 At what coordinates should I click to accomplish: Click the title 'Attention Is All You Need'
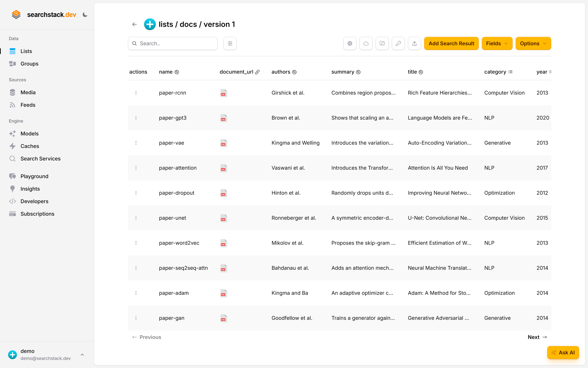click(438, 168)
